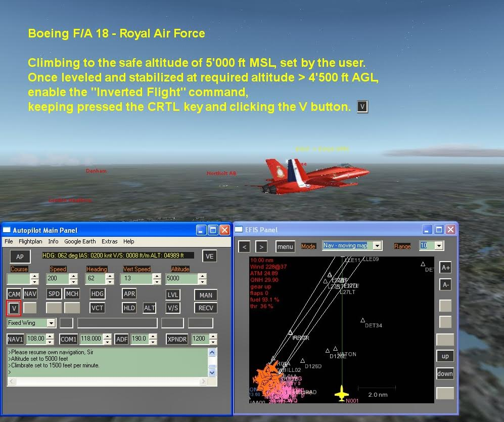504x422 pixels.
Task: Open the Fixed Wing aircraft type dropdown
Action: (x=51, y=323)
